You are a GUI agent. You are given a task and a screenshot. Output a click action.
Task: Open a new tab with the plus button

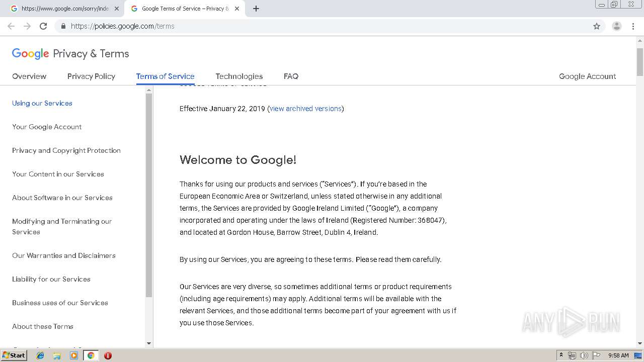[x=256, y=9]
